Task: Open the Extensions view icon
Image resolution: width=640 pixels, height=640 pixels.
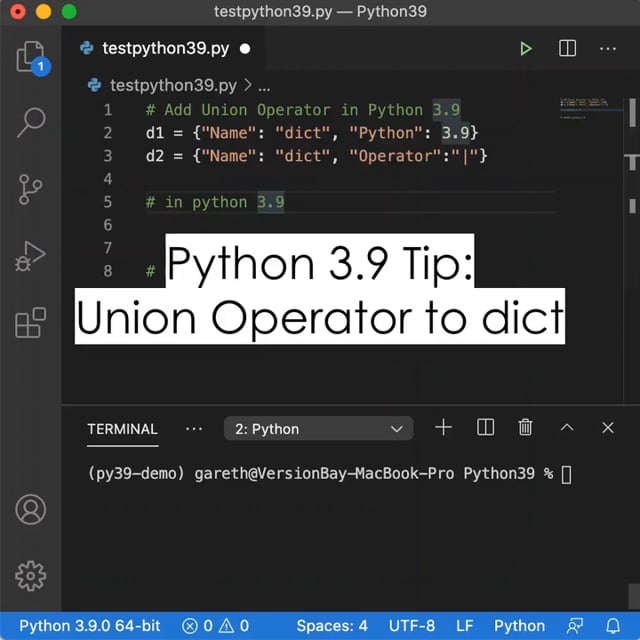Action: click(31, 322)
